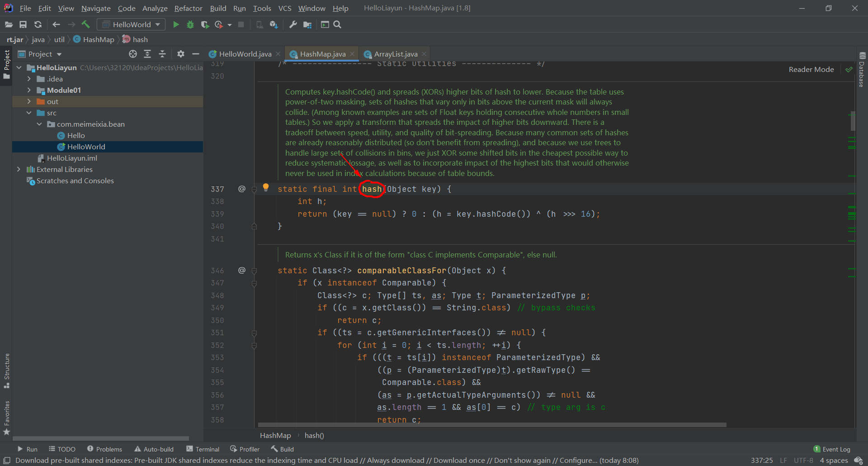This screenshot has width=868, height=466.
Task: Open the Event Log
Action: [832, 449]
